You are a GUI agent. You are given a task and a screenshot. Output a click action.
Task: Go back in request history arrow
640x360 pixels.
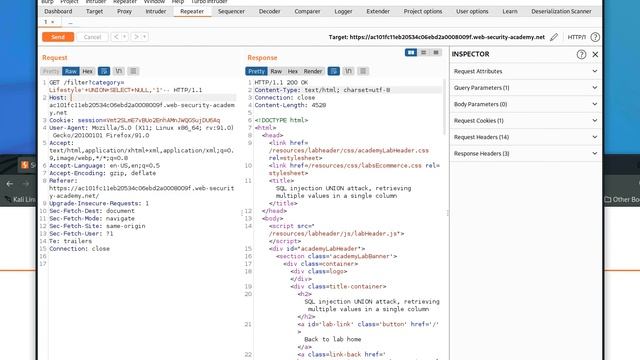(116, 37)
